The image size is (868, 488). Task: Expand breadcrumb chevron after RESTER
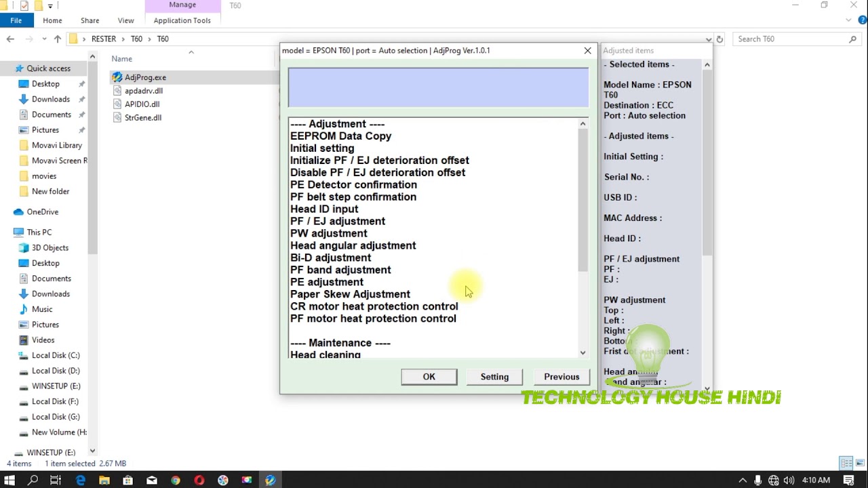(123, 39)
